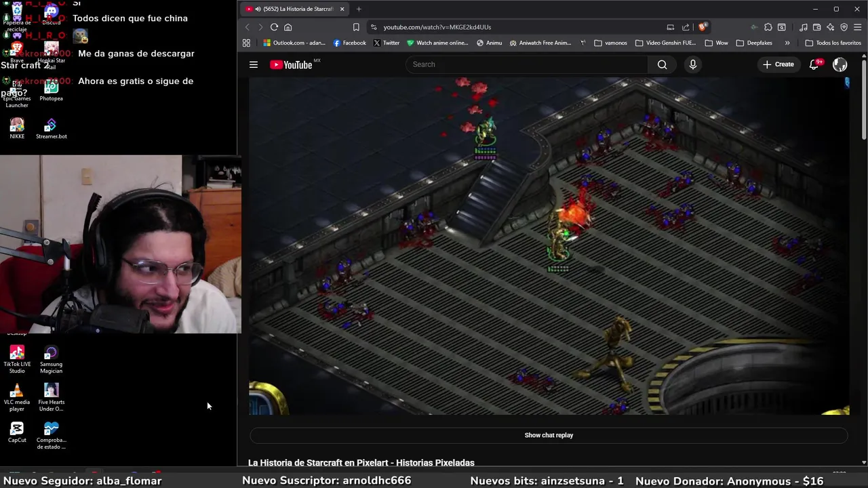Image resolution: width=868 pixels, height=488 pixels.
Task: Open the Watch anime online bookmark
Action: [x=437, y=43]
